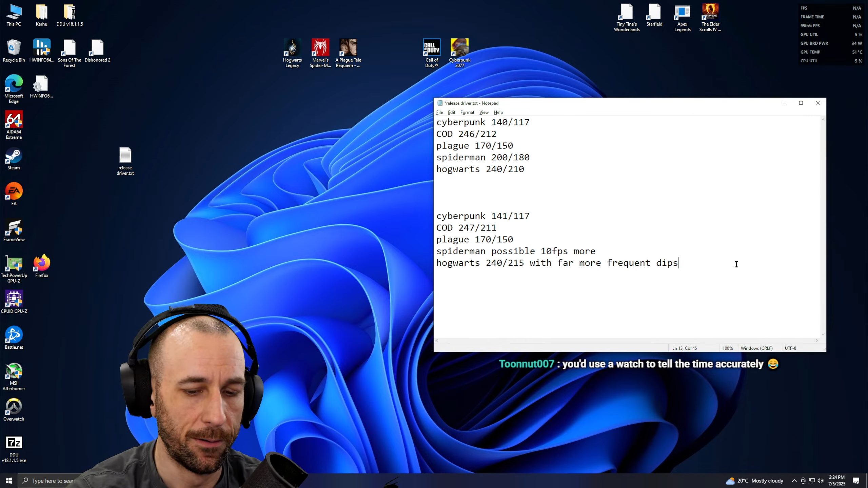Launch The Elder Scrolls IV shortcut

(x=710, y=17)
